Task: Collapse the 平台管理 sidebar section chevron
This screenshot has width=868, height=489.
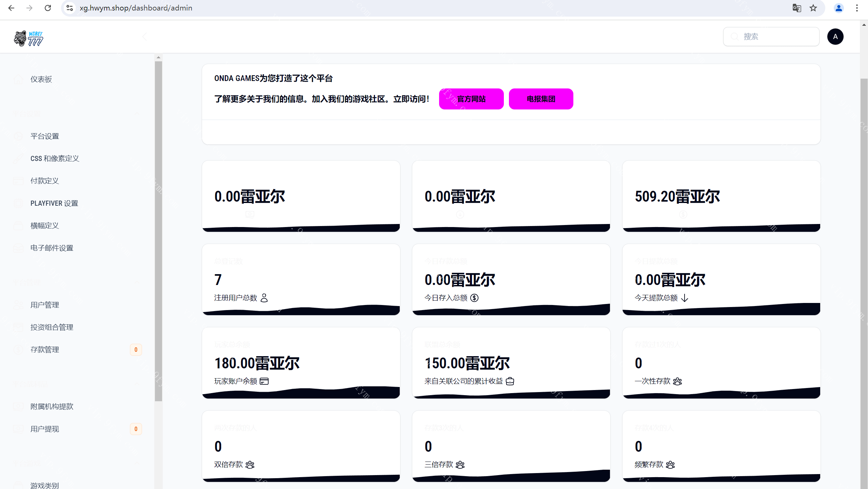Action: coord(137,282)
